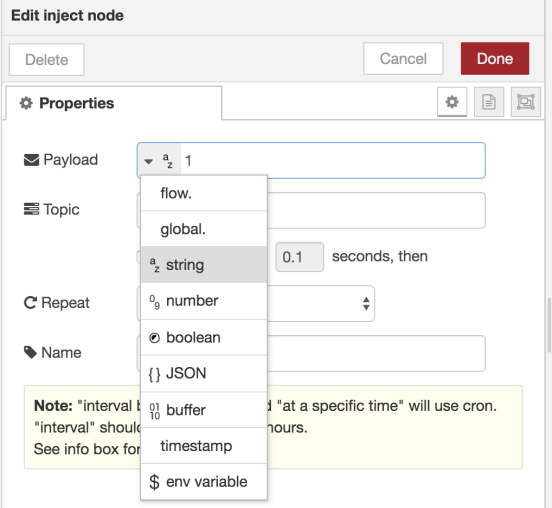Click the 'seconds, then' label text

[380, 256]
